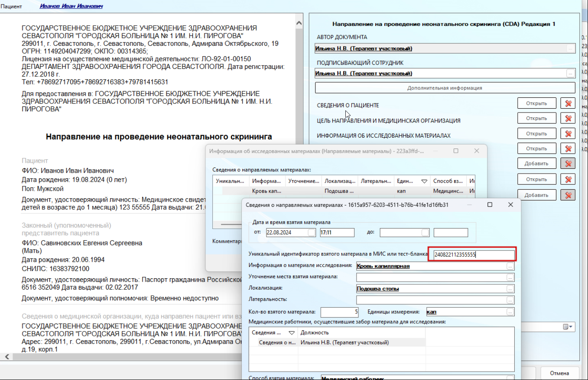Click 'ФИО: Савиновских Евгения Сергеевна' in document preview
Screen dimensions: 588x380
82,243
